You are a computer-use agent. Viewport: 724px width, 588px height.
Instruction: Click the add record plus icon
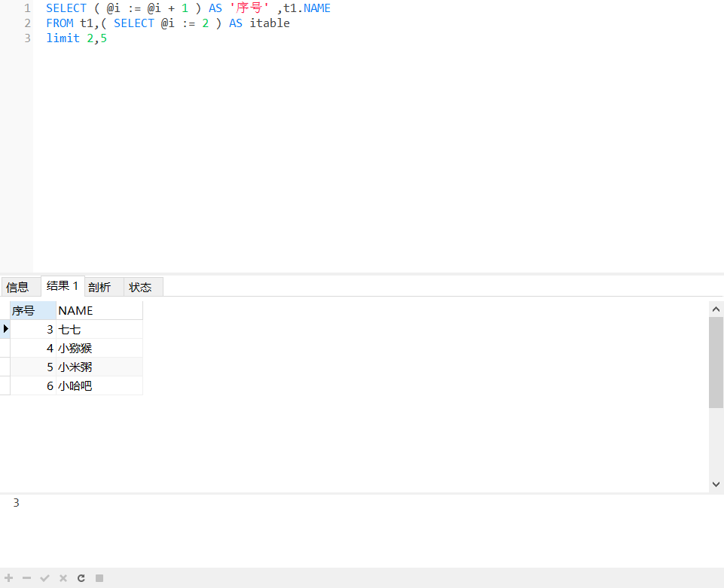9,578
